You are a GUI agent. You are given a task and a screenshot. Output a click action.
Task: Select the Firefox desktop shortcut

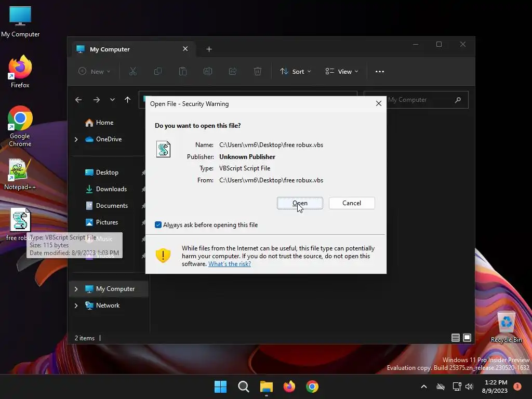coord(20,72)
